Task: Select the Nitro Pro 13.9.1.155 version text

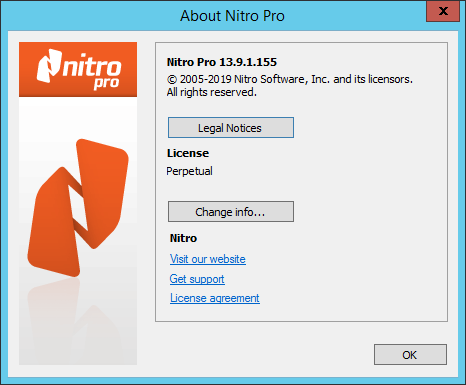Action: click(222, 62)
